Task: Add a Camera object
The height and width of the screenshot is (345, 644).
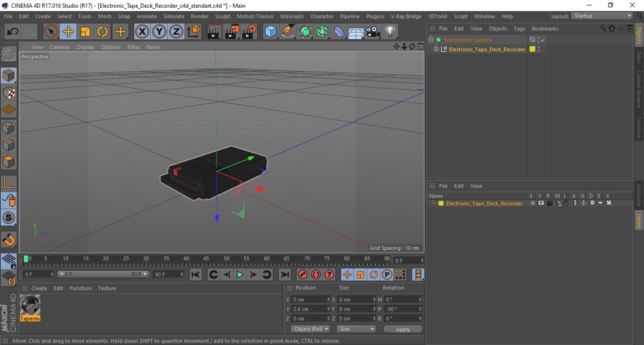Action: tap(373, 32)
